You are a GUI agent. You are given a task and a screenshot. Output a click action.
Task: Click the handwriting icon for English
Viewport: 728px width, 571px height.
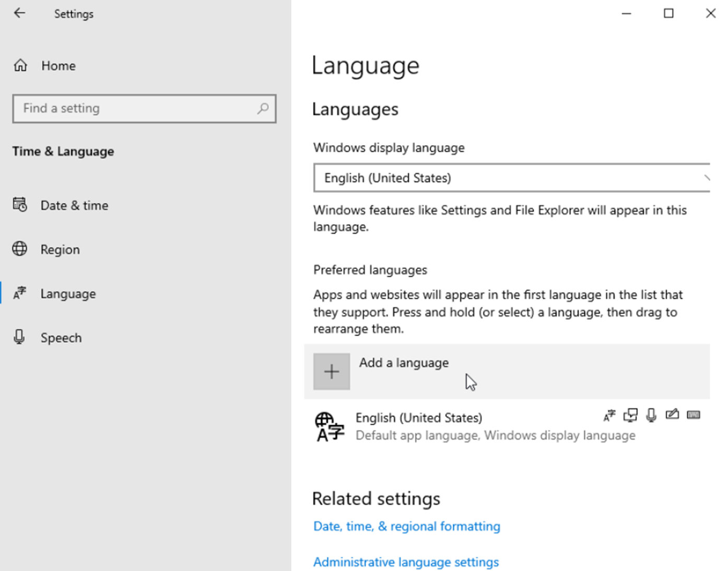[672, 415]
